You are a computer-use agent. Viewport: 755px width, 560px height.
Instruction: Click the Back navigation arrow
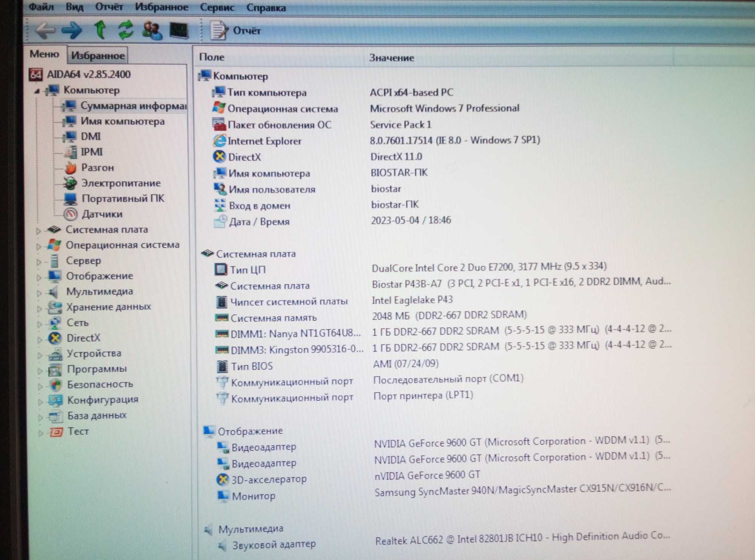click(46, 30)
